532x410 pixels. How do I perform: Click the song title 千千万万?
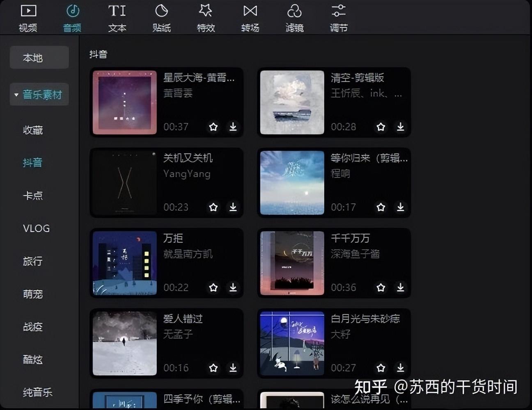pyautogui.click(x=350, y=238)
